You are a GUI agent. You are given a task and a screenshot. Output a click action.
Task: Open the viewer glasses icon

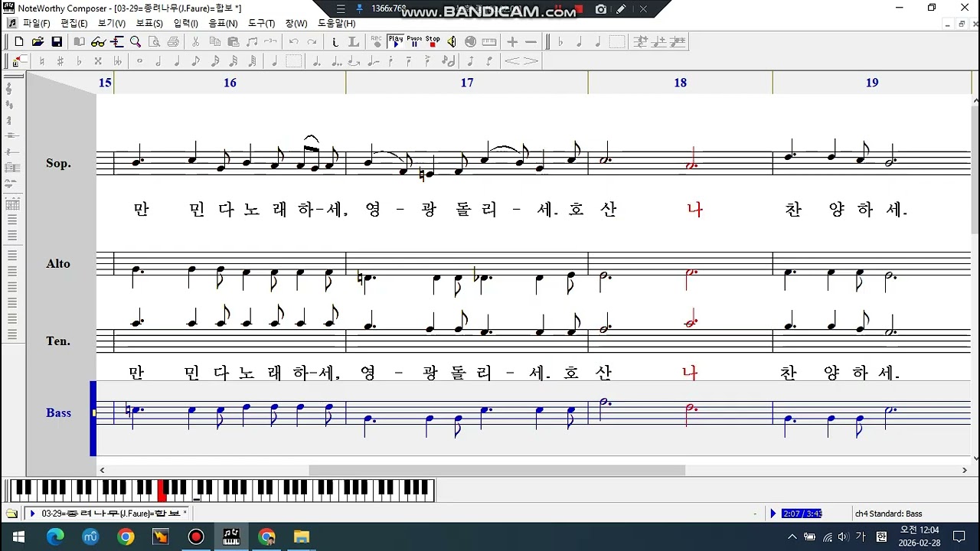coord(98,41)
